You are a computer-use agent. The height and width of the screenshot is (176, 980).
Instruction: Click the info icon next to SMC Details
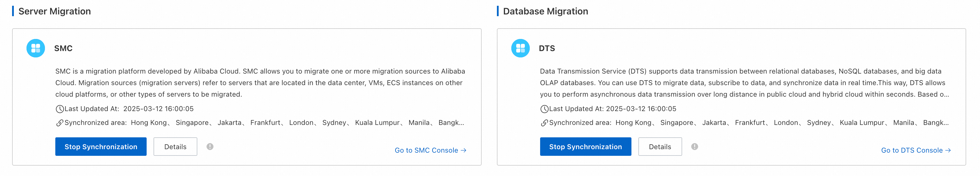click(210, 147)
